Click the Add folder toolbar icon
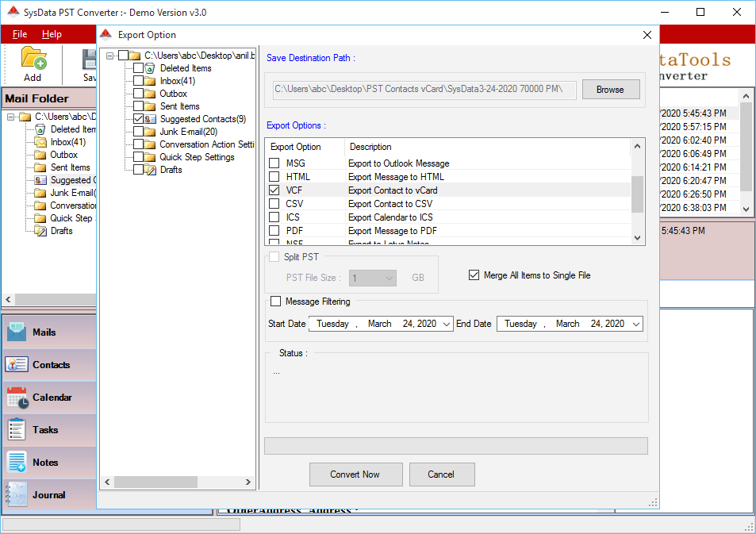Screen dimensions: 756x534 (34, 59)
